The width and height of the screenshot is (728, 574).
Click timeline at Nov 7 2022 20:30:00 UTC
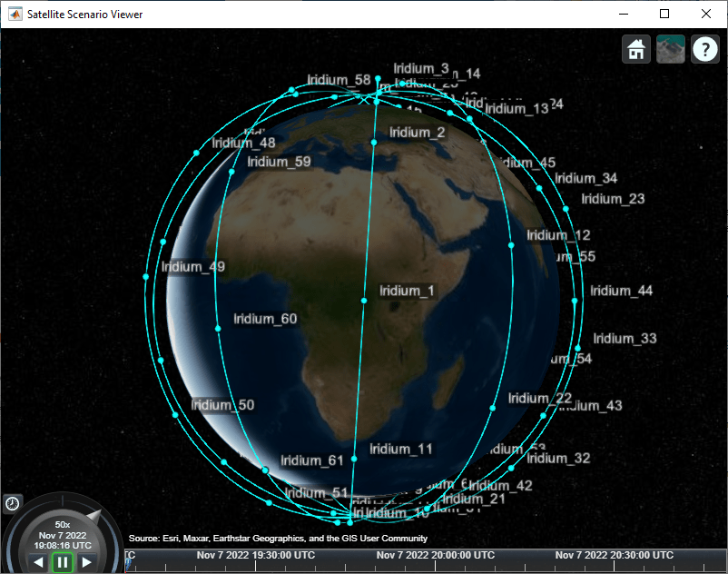[x=615, y=556]
